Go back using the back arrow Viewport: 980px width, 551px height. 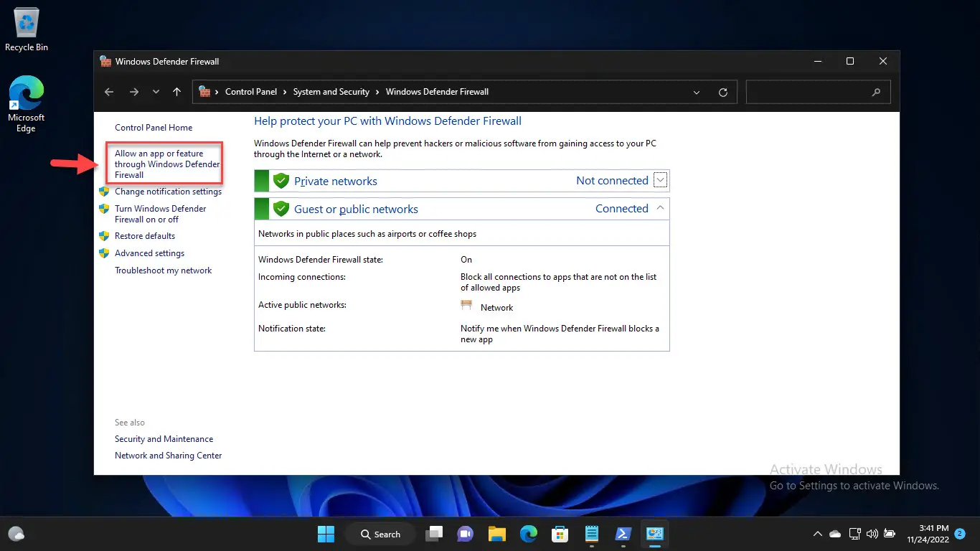109,92
